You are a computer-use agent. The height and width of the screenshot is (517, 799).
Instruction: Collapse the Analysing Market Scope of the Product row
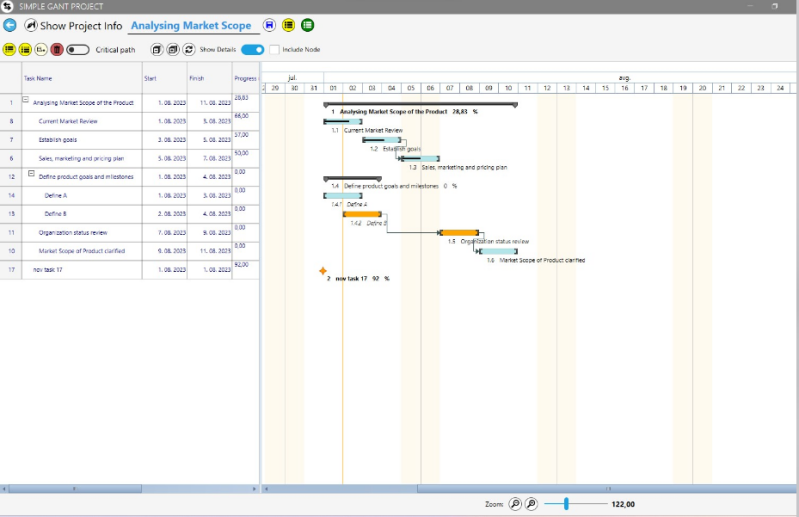tap(26, 100)
